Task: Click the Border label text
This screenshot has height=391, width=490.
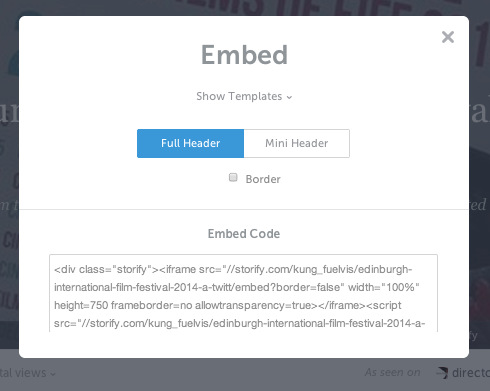Action: pos(263,179)
